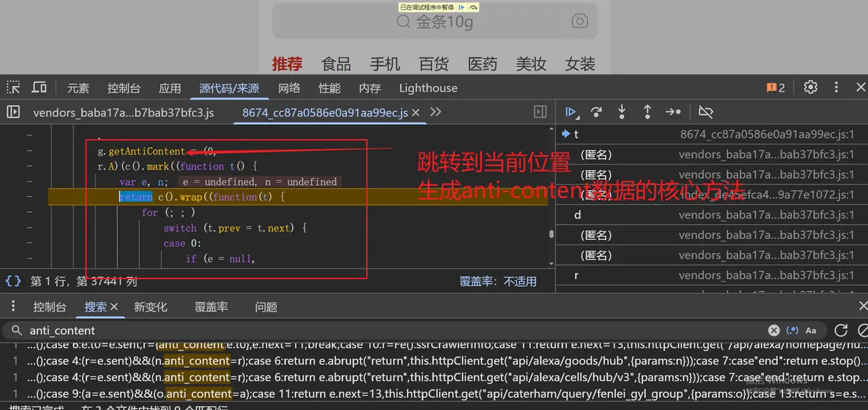Pretty-print code with curly braces icon
The height and width of the screenshot is (410, 868).
pyautogui.click(x=13, y=281)
